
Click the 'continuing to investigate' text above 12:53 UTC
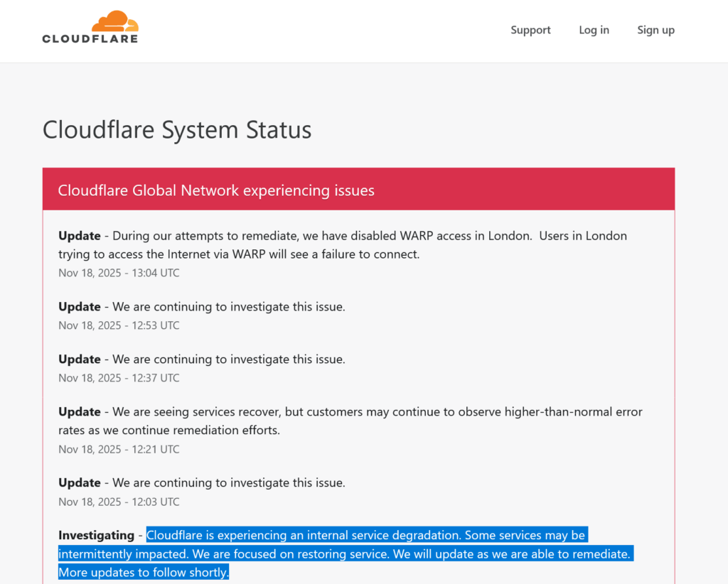tap(229, 307)
